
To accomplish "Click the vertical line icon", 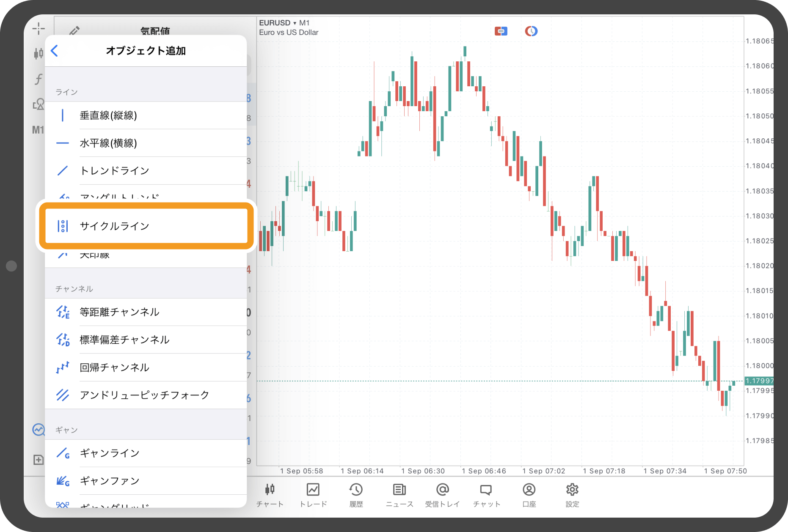I will pos(63,115).
